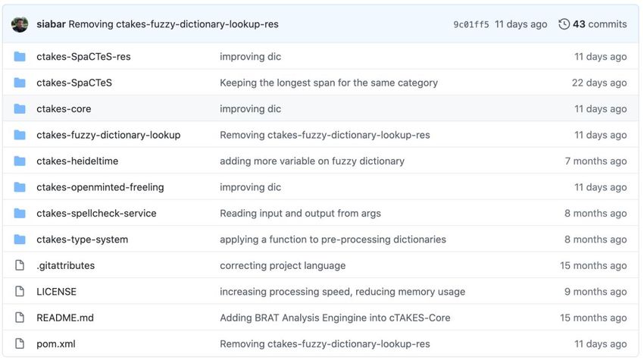Click the folder icon next to ctakes-core
The height and width of the screenshot is (360, 644).
click(20, 108)
